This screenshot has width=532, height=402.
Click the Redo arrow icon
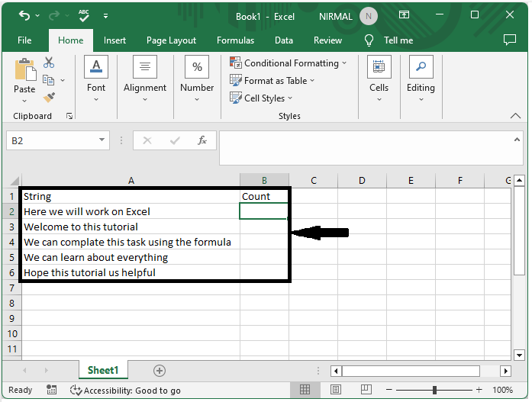coord(54,15)
